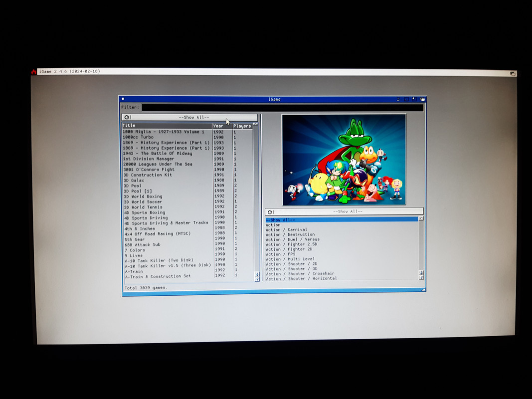Select the 'Action / Shooter / Crosshair' genre

coord(300,273)
